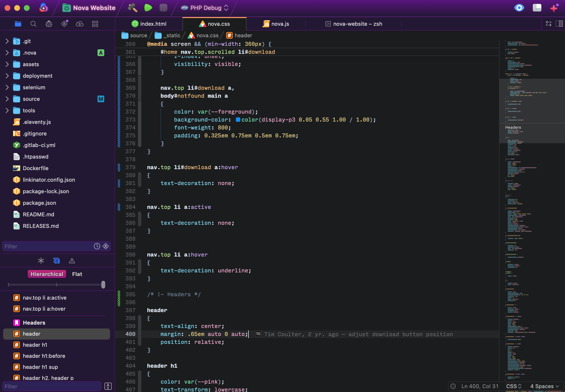Viewport: 565px width, 392px height.
Task: Expand the source folder in sidebar
Action: coord(7,99)
